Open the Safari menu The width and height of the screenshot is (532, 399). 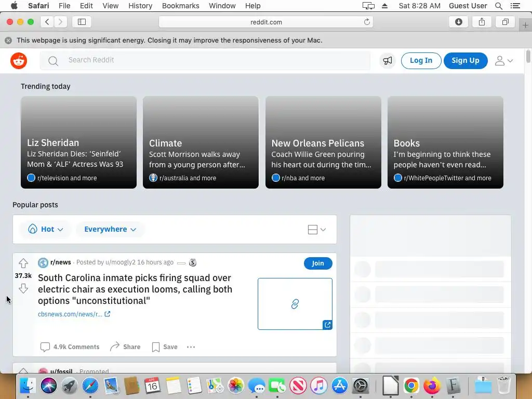(38, 6)
